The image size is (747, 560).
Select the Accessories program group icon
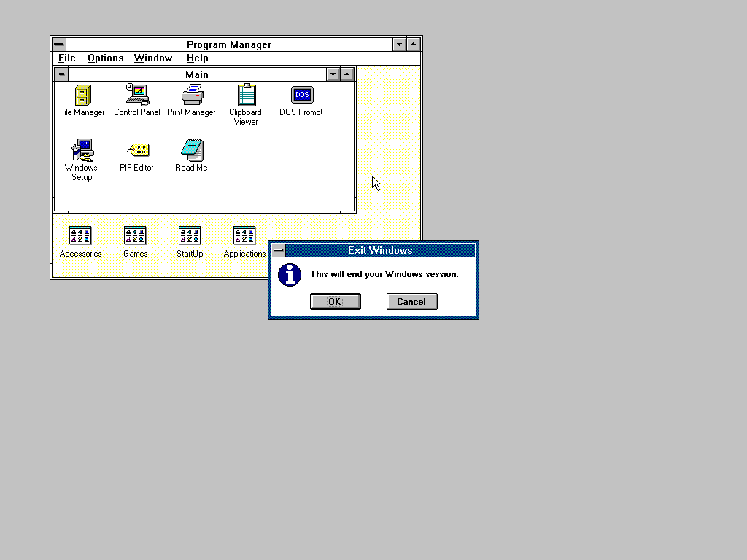pyautogui.click(x=80, y=236)
